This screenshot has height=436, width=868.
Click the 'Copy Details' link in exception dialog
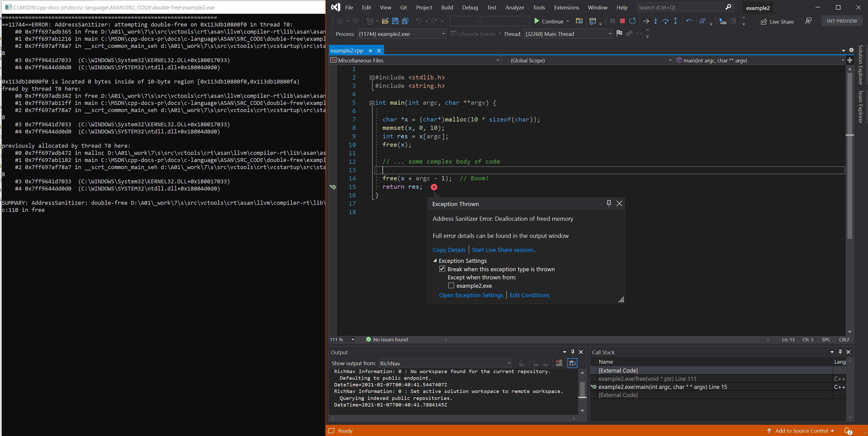click(x=448, y=249)
